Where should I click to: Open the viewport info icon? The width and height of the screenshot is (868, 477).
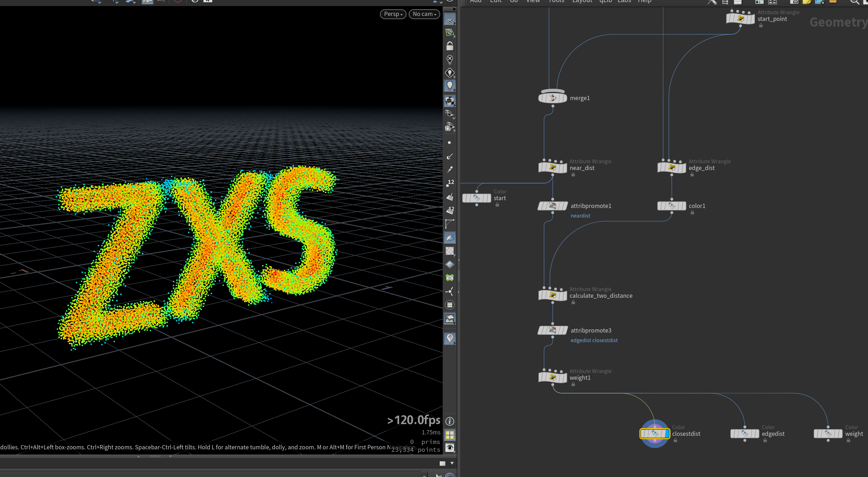click(449, 421)
